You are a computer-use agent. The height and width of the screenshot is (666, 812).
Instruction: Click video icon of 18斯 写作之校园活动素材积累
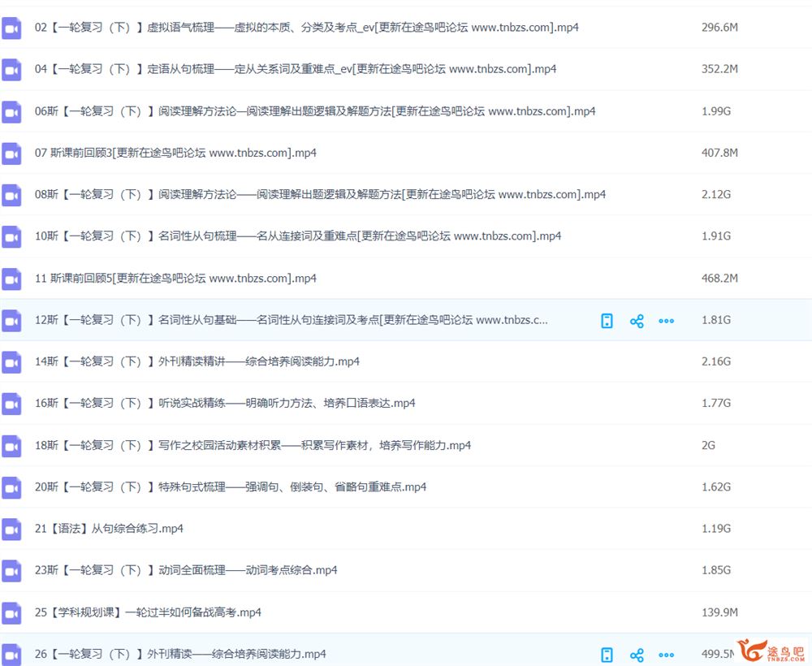pyautogui.click(x=11, y=446)
